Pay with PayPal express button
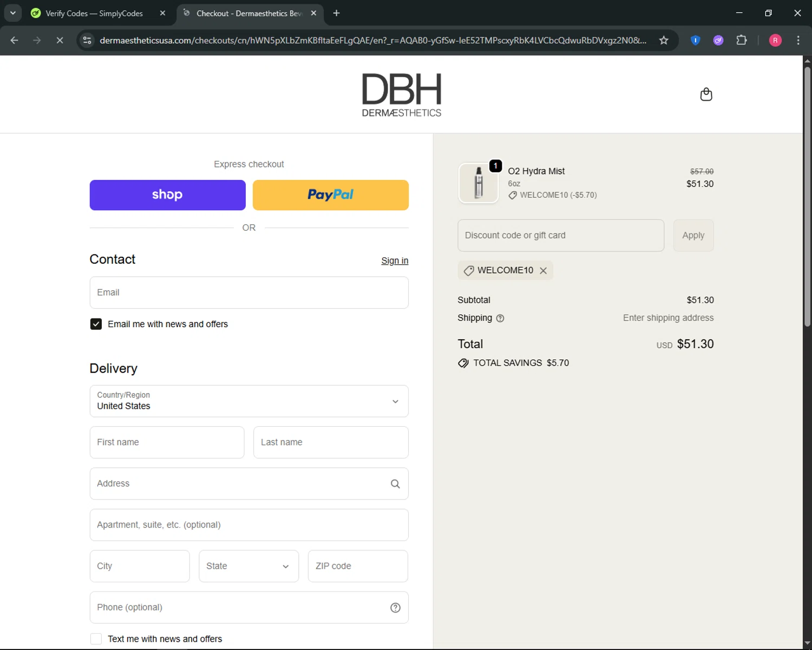 pyautogui.click(x=331, y=195)
